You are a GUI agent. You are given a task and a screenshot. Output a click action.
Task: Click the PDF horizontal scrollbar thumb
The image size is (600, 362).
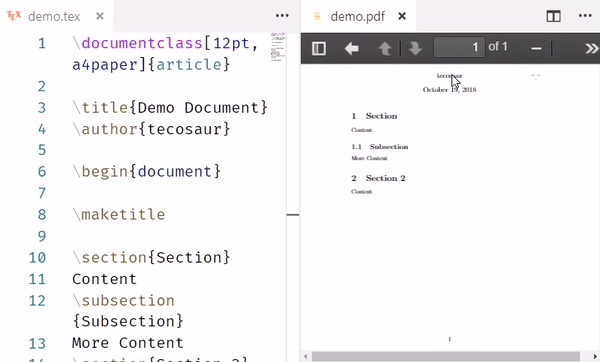coord(446,357)
